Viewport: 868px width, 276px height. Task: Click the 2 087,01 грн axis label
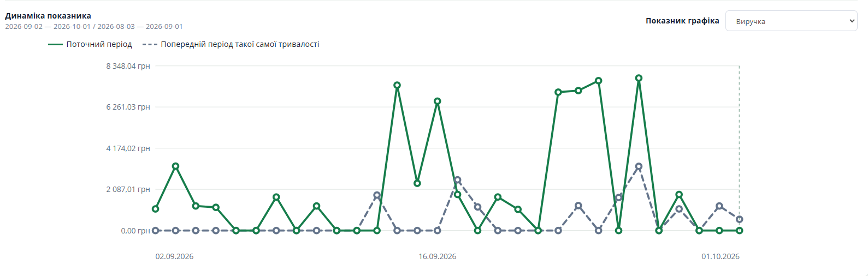(128, 189)
